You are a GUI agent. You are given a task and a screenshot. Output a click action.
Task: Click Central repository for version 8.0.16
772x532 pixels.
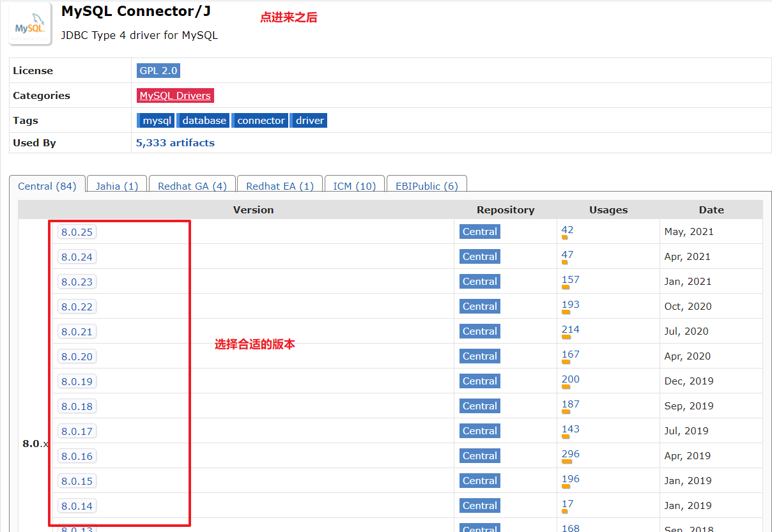pyautogui.click(x=480, y=455)
